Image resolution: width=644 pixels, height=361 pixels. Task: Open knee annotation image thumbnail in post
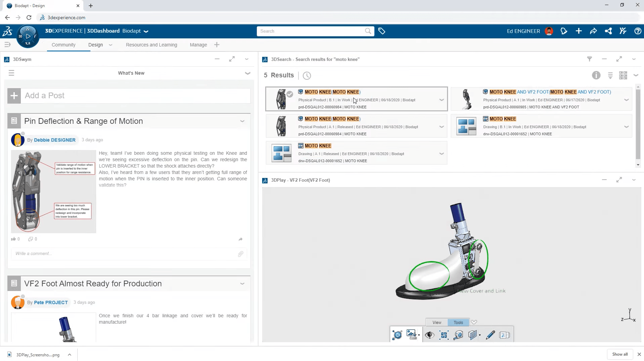(53, 191)
